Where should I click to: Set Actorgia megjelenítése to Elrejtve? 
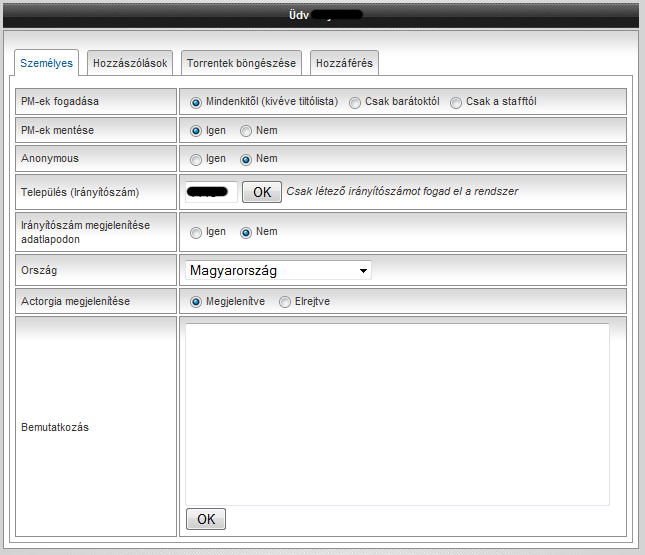click(285, 302)
